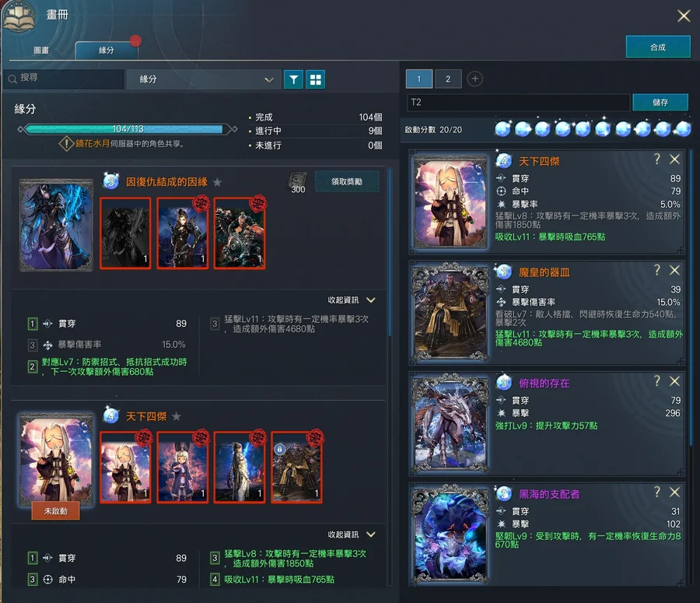This screenshot has height=603, width=700.
Task: Select preset tab 2
Action: 448,79
